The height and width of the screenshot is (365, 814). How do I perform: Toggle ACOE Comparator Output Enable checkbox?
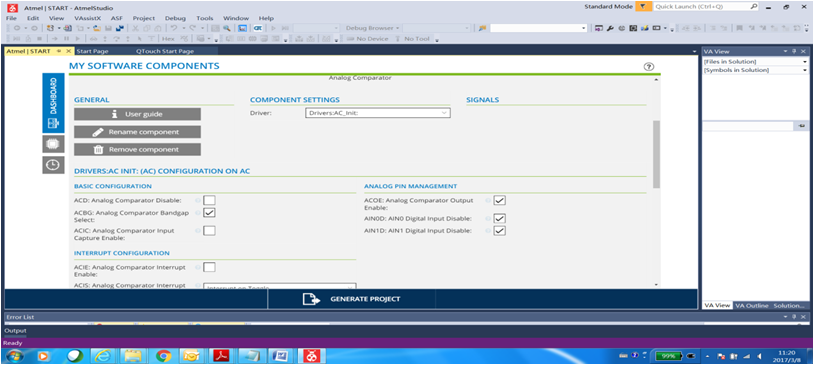pyautogui.click(x=499, y=200)
